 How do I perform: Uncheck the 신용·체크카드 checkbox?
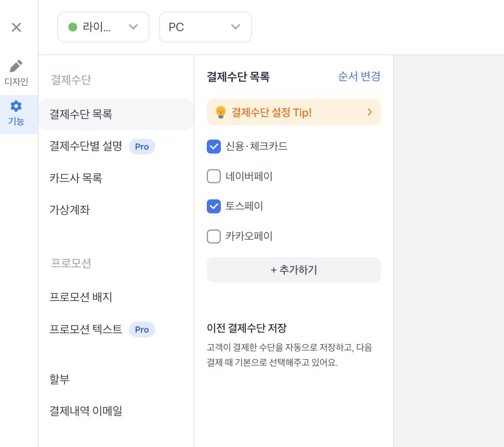point(214,147)
